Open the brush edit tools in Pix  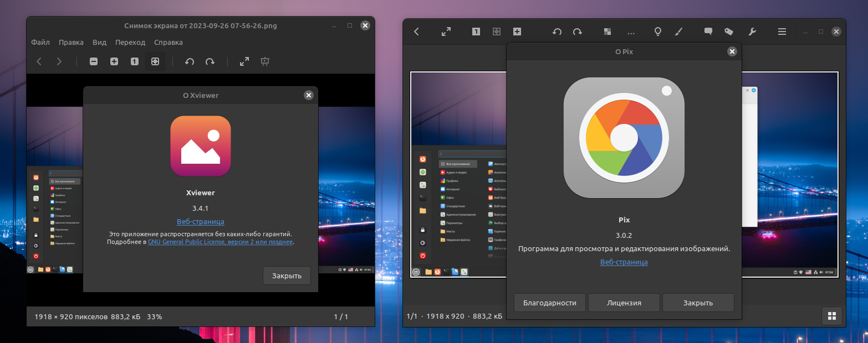[x=679, y=32]
